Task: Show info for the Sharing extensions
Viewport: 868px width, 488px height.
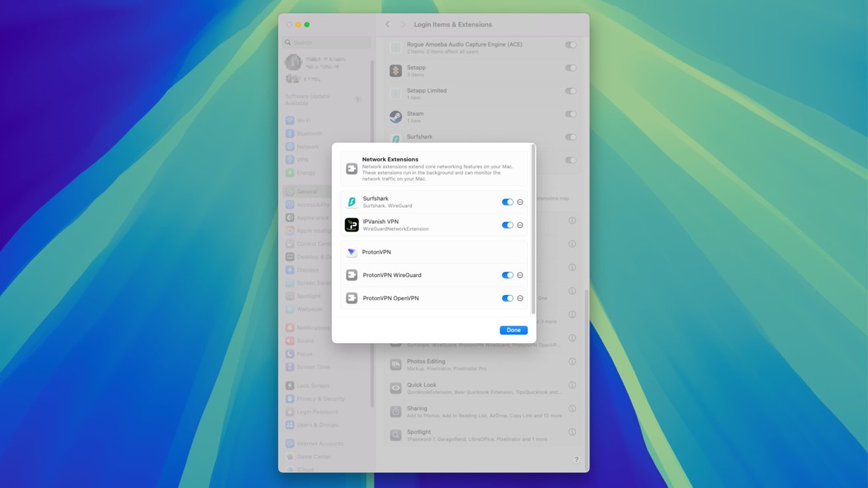Action: click(572, 409)
